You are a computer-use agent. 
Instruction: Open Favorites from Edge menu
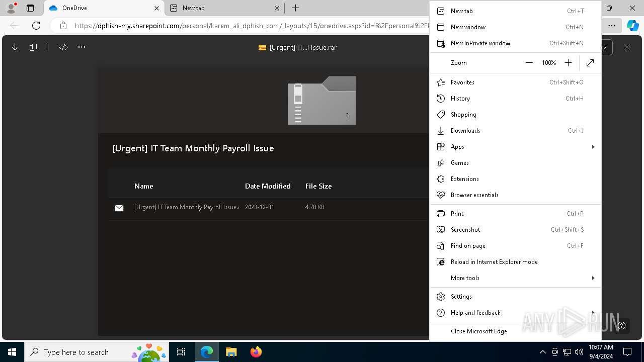point(515,82)
